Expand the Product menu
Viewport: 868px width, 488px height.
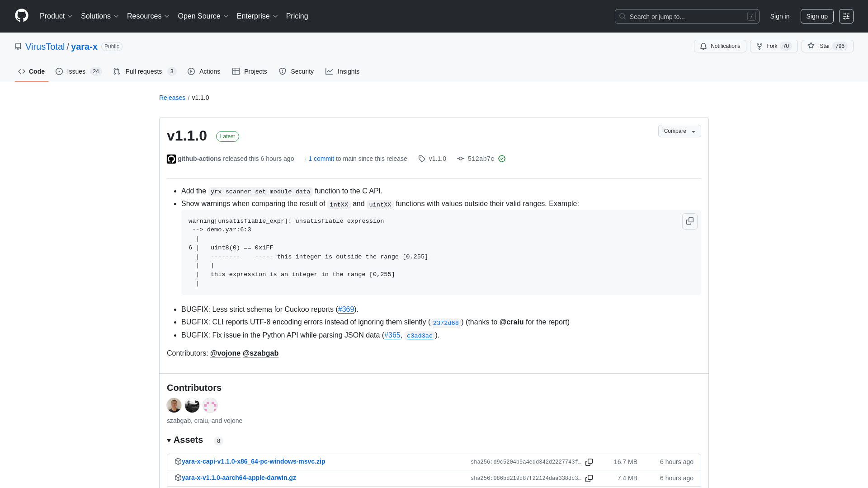tap(56, 16)
